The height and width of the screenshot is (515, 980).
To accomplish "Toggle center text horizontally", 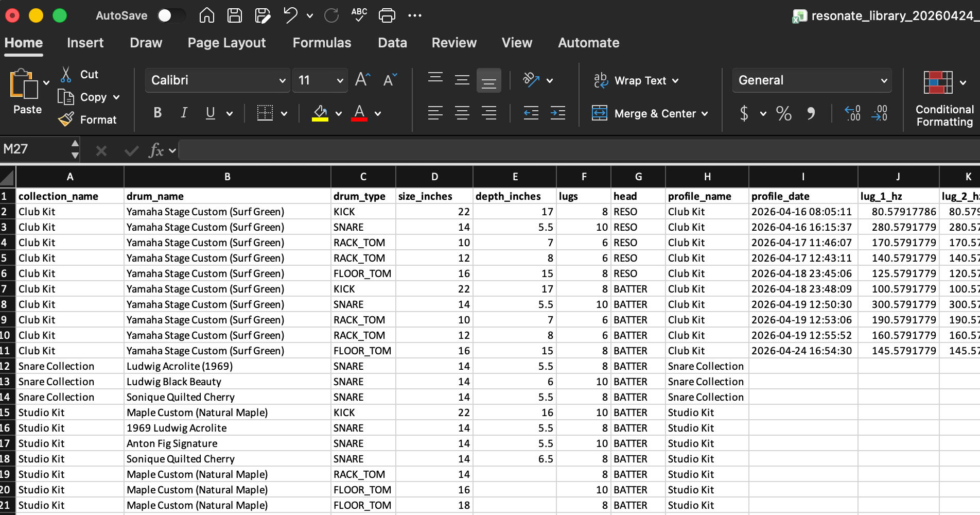I will 462,113.
